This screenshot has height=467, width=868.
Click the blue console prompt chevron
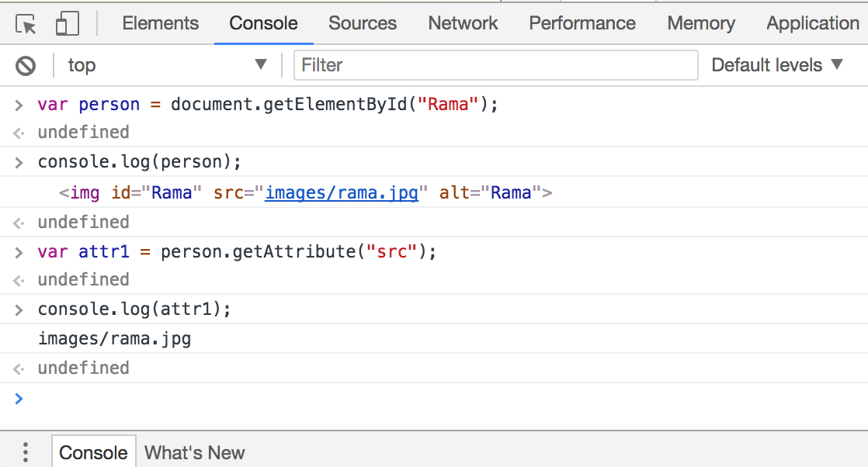pos(19,399)
